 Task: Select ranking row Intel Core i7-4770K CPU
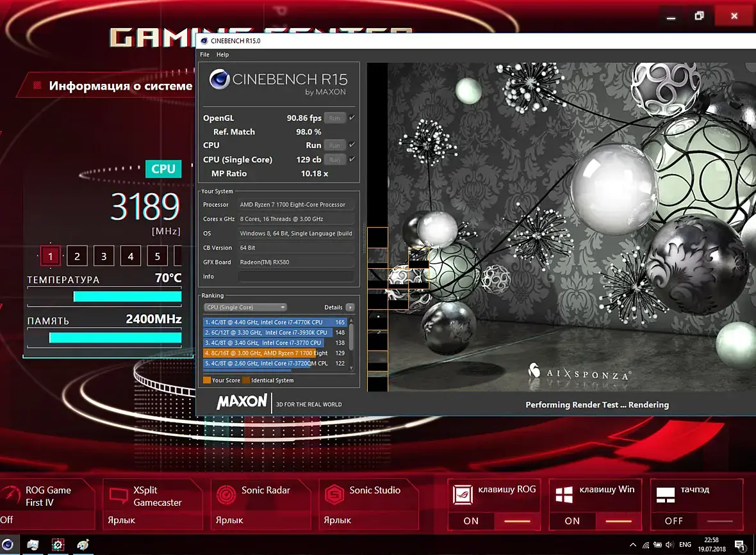click(275, 322)
